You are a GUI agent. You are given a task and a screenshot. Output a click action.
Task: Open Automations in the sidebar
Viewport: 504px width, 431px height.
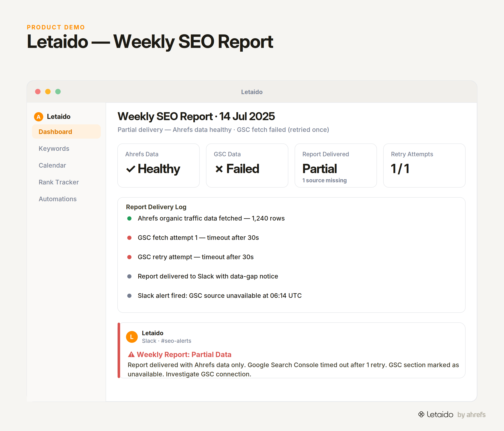(x=66, y=199)
